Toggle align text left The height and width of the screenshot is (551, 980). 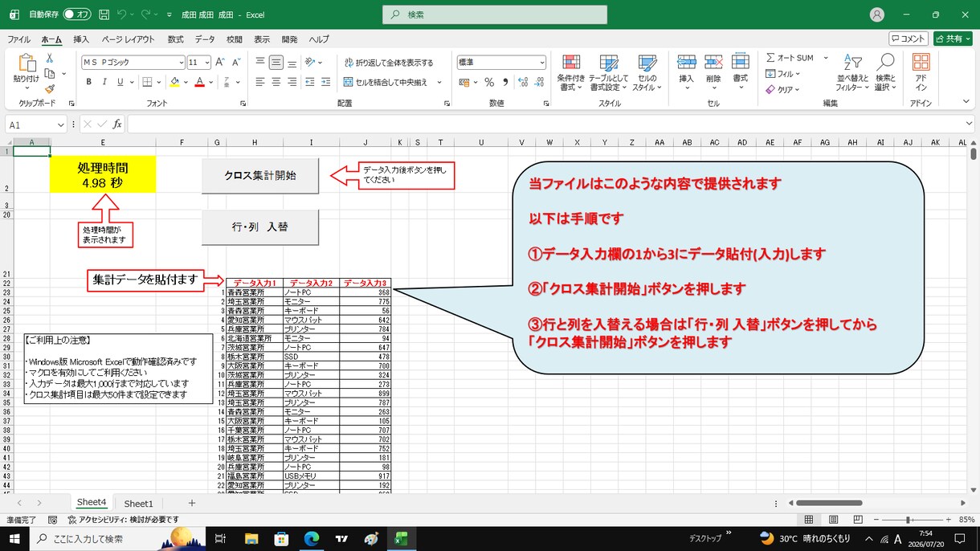click(260, 82)
